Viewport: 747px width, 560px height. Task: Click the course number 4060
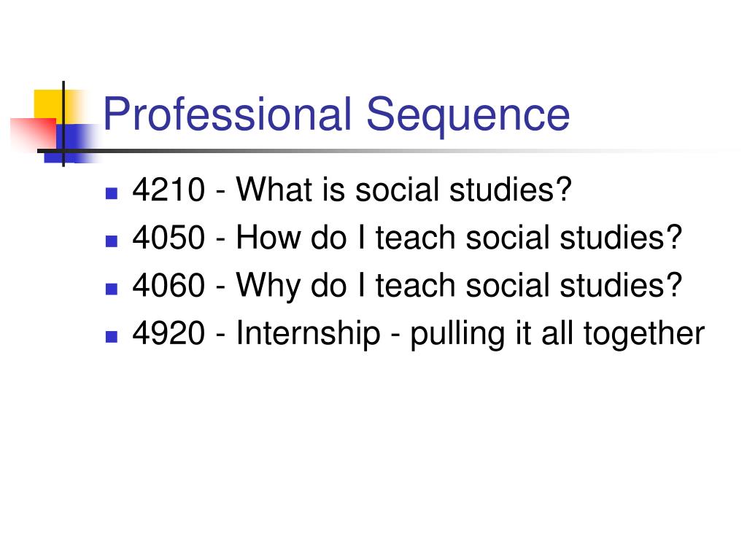pyautogui.click(x=169, y=285)
